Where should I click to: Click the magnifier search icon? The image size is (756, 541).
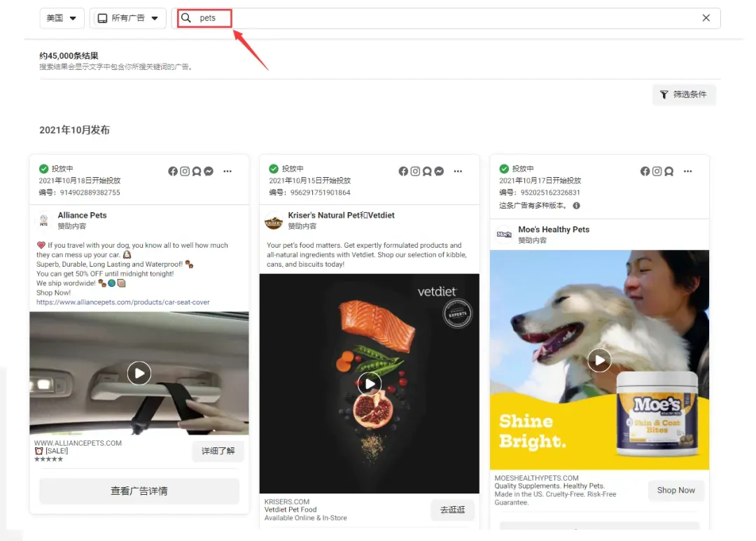pyautogui.click(x=186, y=17)
